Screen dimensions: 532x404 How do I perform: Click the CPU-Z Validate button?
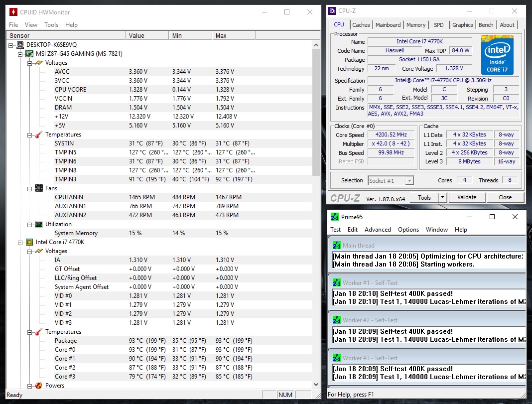(x=467, y=197)
